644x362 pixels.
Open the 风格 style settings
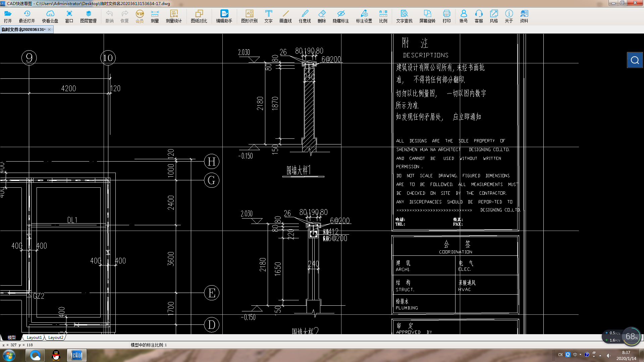point(494,16)
